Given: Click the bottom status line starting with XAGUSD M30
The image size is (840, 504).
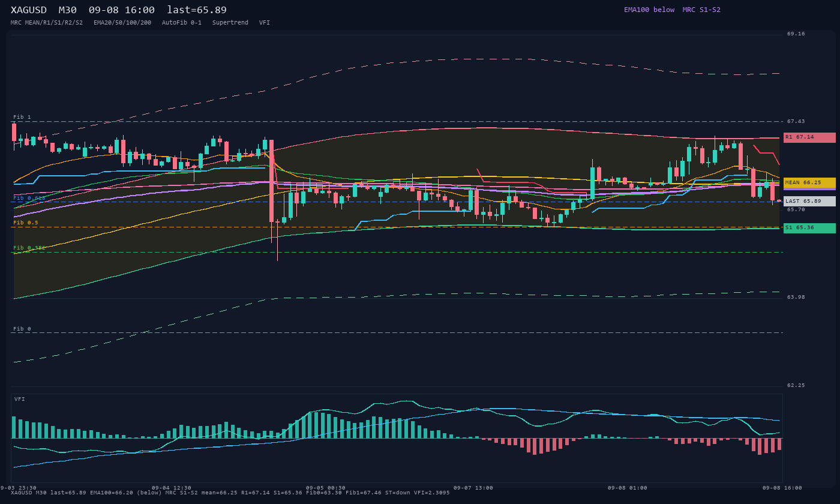Looking at the screenshot, I should tap(230, 493).
